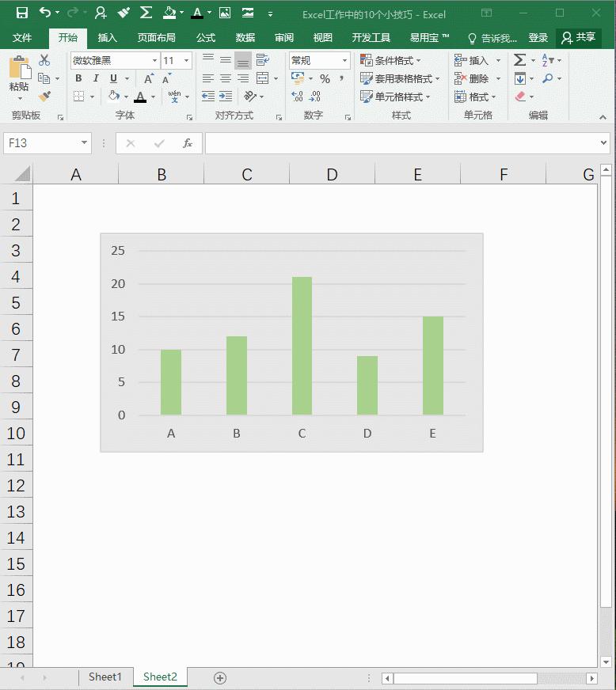Click the text orientation icon
Image resolution: width=616 pixels, height=690 pixels.
tap(250, 96)
